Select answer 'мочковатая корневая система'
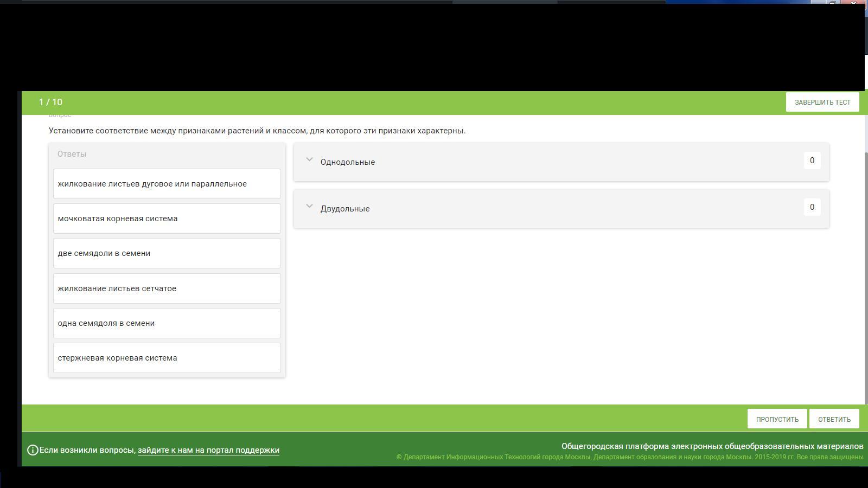This screenshot has height=488, width=868. point(167,219)
